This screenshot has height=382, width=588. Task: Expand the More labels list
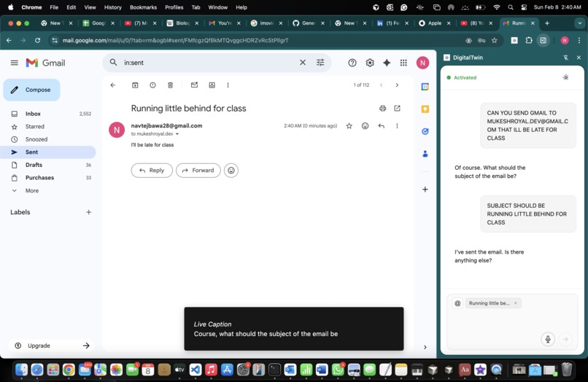[32, 190]
